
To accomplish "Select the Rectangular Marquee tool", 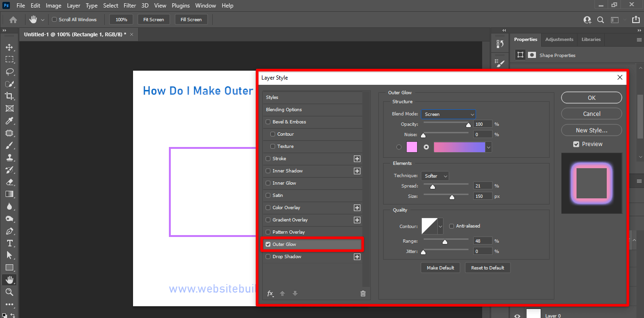I will (x=9, y=59).
